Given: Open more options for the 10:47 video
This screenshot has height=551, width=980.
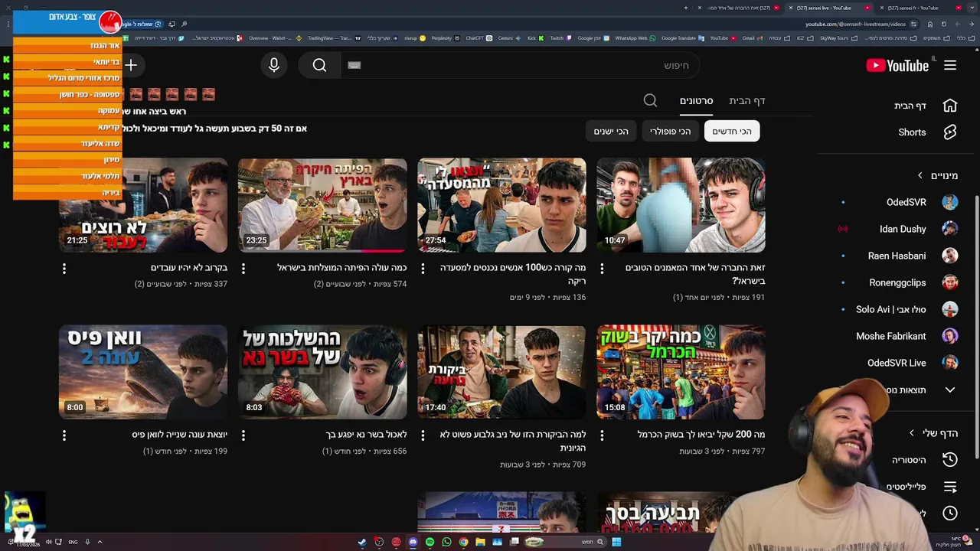Looking at the screenshot, I should coord(602,269).
